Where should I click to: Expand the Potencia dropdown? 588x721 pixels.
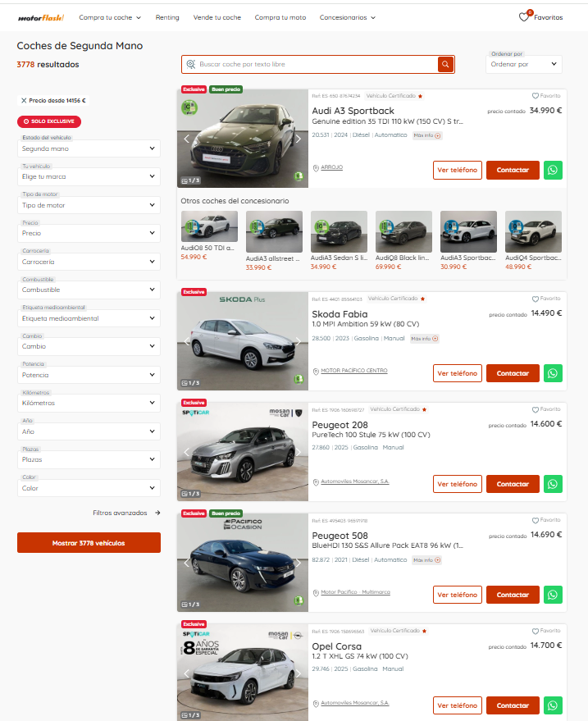(89, 375)
